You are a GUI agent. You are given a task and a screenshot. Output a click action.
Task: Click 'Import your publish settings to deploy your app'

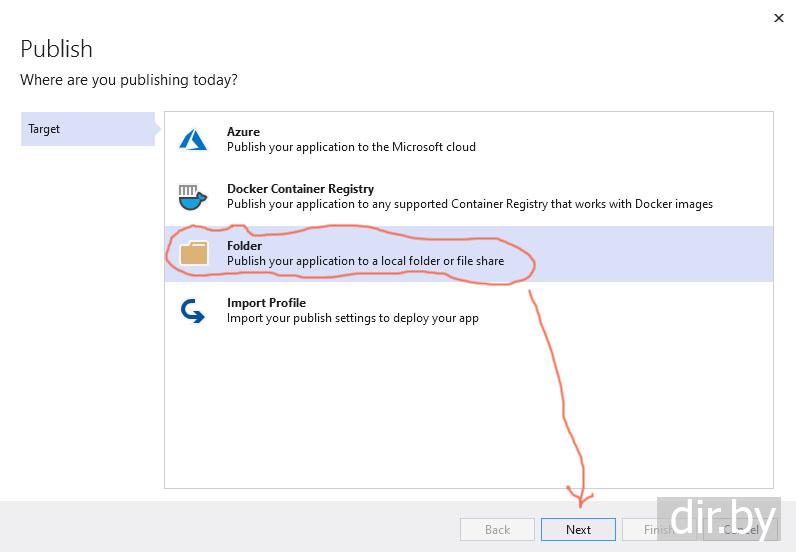353,318
